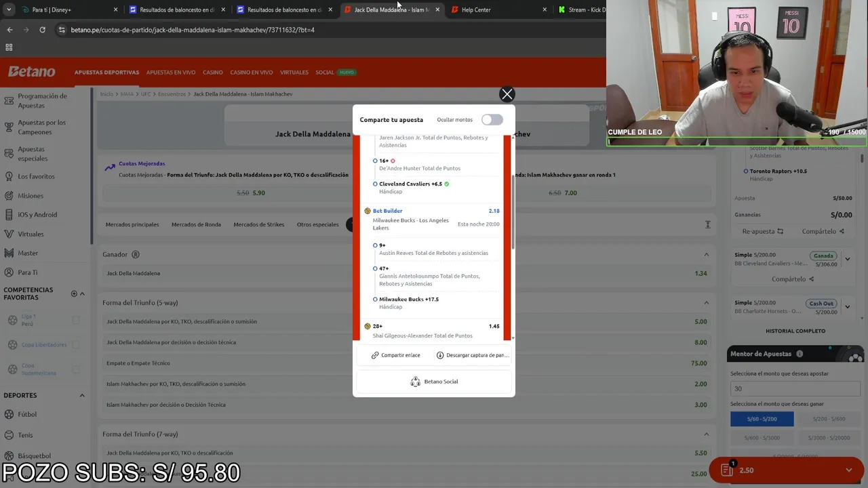Click Compártelo under Ganancias
This screenshot has width=868, height=488.
823,231
